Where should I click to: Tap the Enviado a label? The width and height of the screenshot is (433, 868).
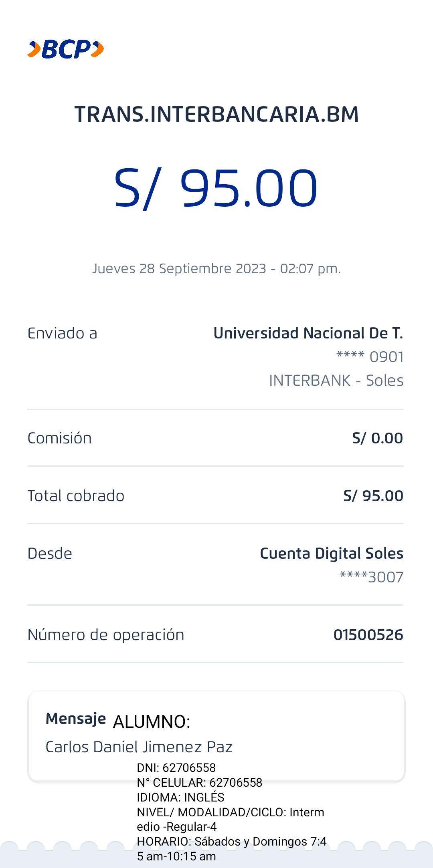[63, 333]
